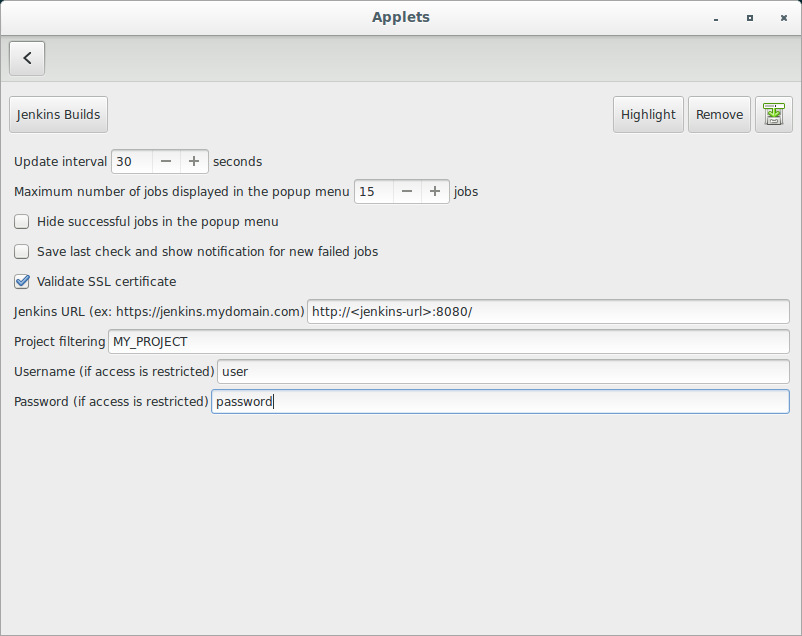
Task: Increase maximum jobs with plus button
Action: (435, 192)
